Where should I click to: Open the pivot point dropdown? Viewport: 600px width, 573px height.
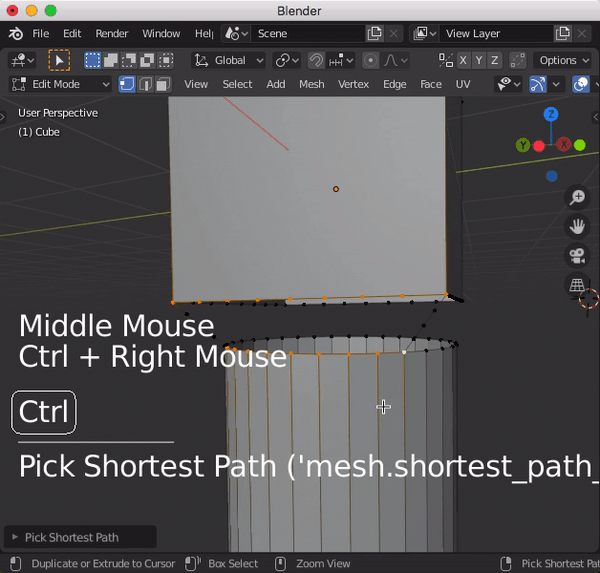(287, 60)
